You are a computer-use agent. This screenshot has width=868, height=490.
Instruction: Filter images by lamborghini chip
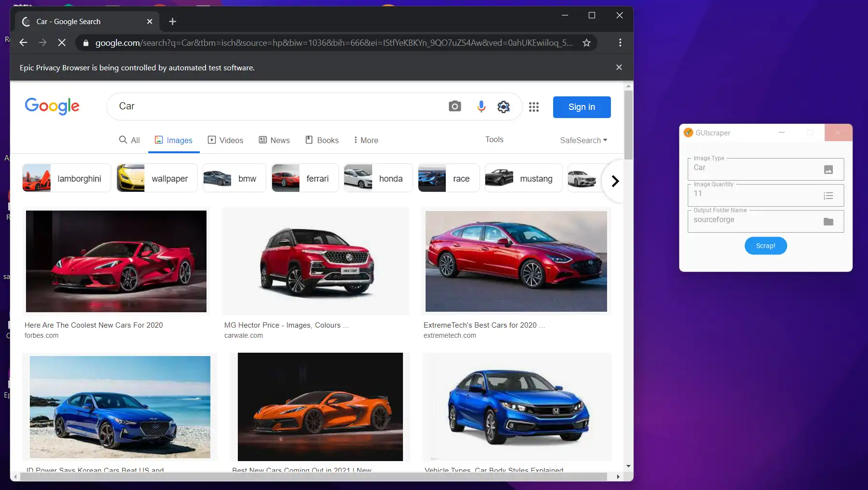coord(66,178)
